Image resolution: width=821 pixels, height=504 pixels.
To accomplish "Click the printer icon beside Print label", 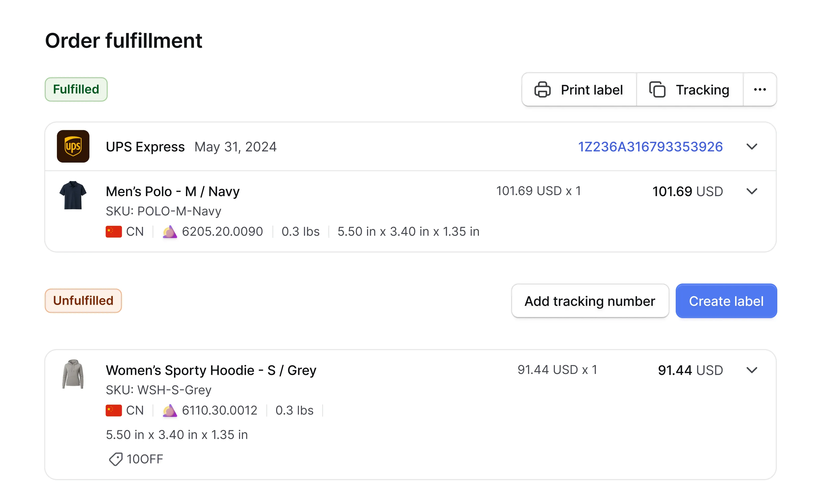I will [542, 89].
